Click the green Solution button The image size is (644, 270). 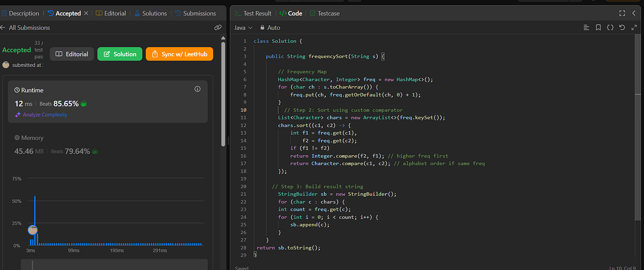coord(120,54)
